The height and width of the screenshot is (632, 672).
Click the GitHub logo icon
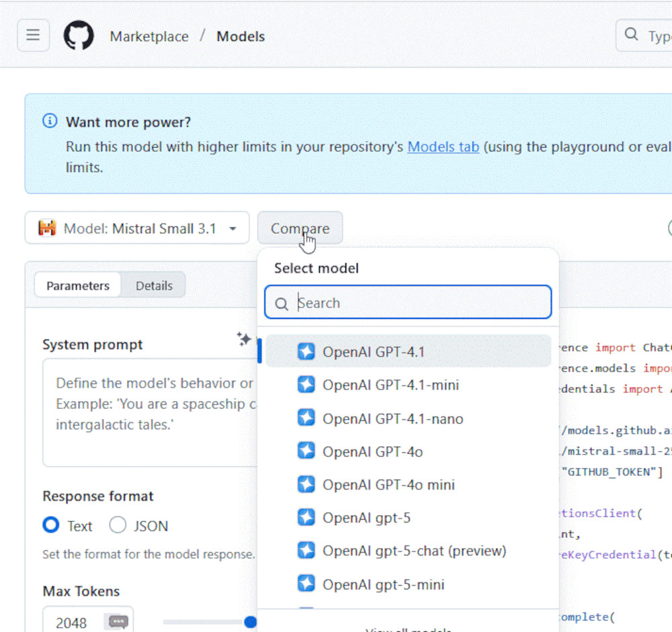click(79, 36)
